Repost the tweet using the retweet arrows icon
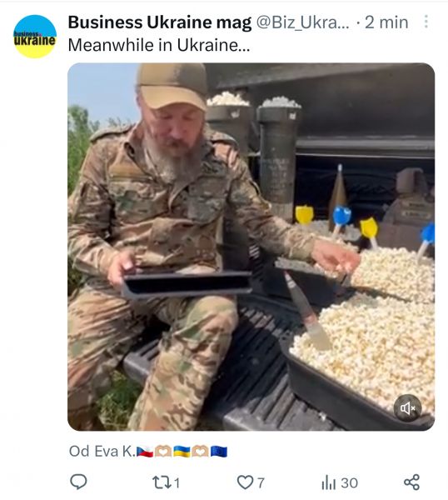Image resolution: width=448 pixels, height=500 pixels. point(162,482)
